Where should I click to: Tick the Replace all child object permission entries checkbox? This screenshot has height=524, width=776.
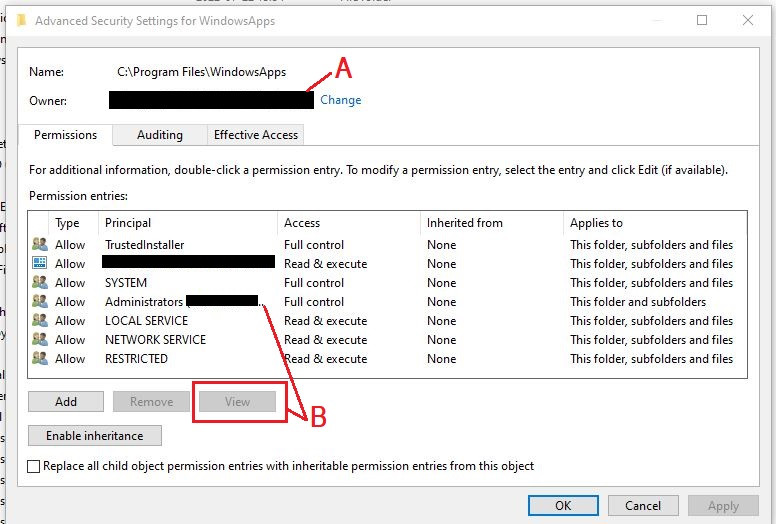click(34, 466)
